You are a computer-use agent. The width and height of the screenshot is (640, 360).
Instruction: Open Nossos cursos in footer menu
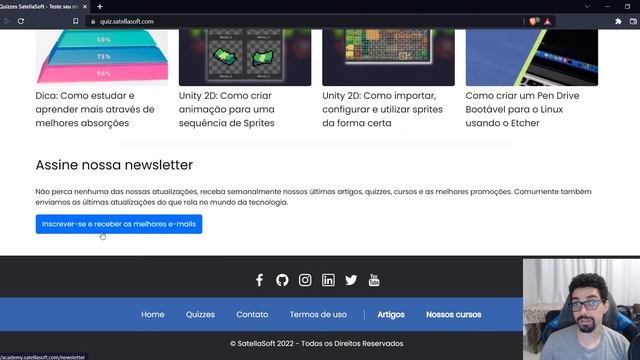[453, 314]
